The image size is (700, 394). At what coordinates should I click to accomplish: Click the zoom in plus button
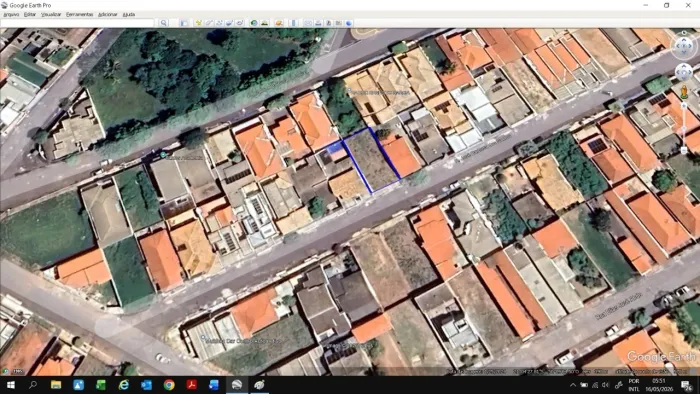pos(684,105)
